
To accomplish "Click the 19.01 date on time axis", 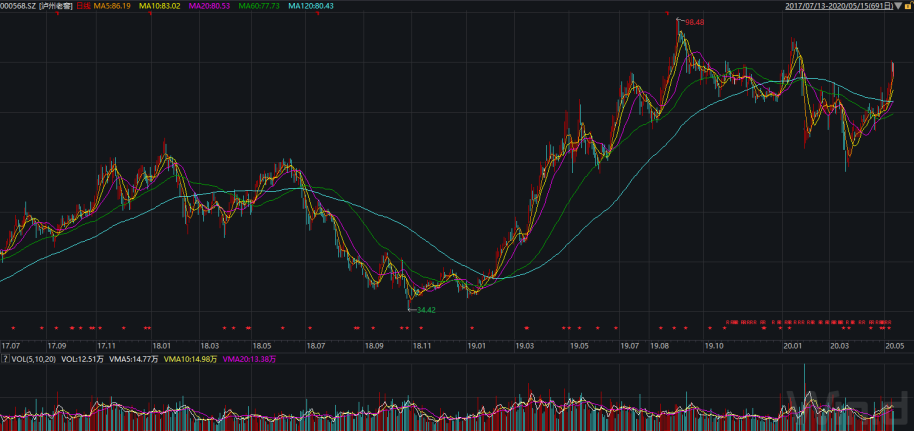I will pyautogui.click(x=477, y=345).
